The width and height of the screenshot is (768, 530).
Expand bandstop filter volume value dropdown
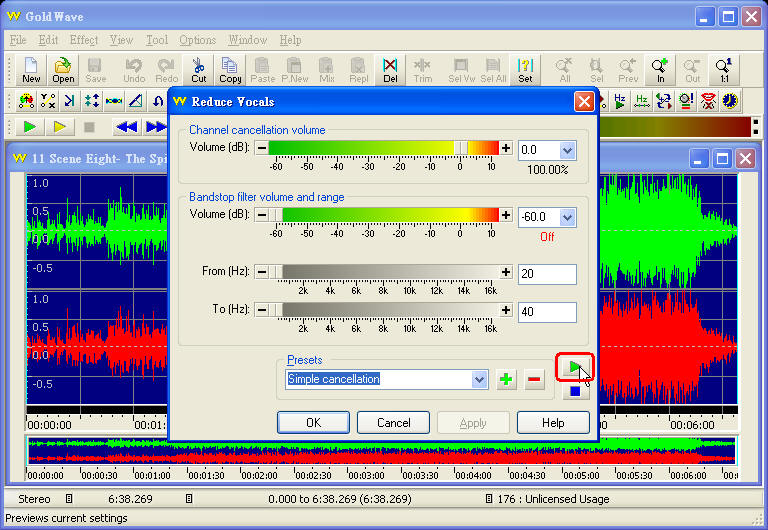pyautogui.click(x=567, y=216)
